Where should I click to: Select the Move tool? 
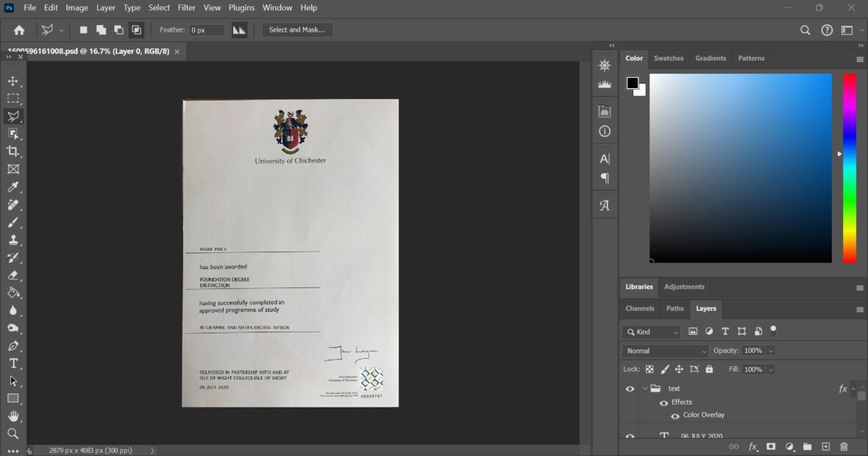[x=13, y=81]
